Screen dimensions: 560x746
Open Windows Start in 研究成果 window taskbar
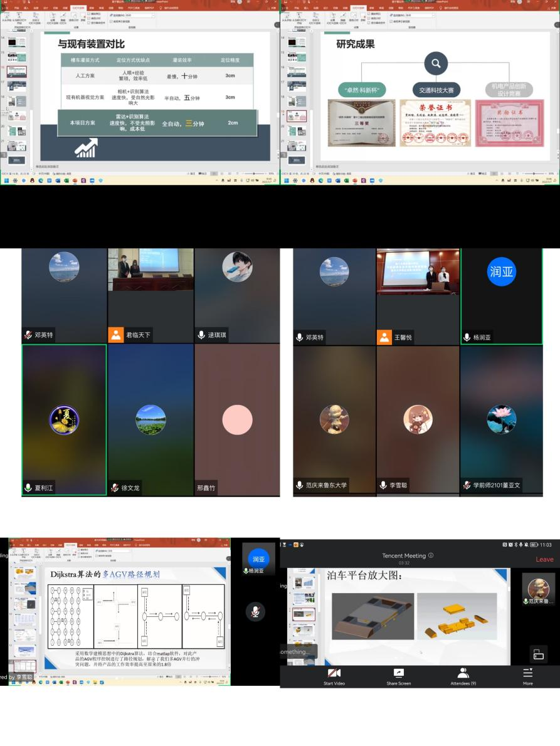[x=285, y=181]
